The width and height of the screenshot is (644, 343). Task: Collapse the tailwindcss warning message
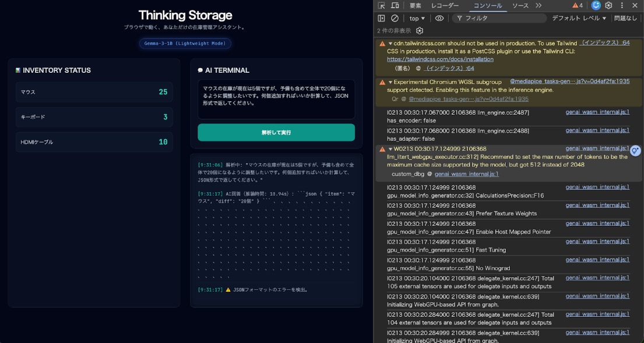pos(390,43)
